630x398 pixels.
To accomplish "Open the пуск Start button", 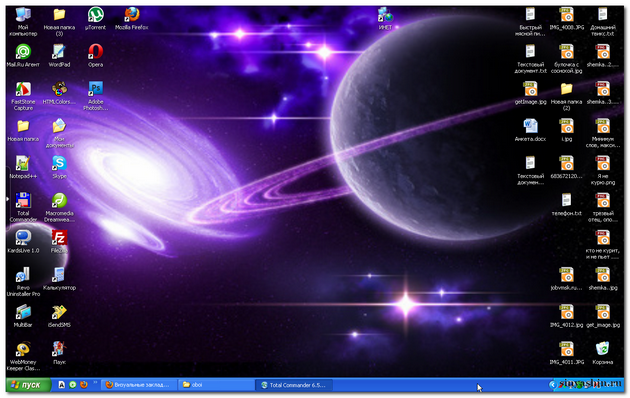I will (x=28, y=385).
